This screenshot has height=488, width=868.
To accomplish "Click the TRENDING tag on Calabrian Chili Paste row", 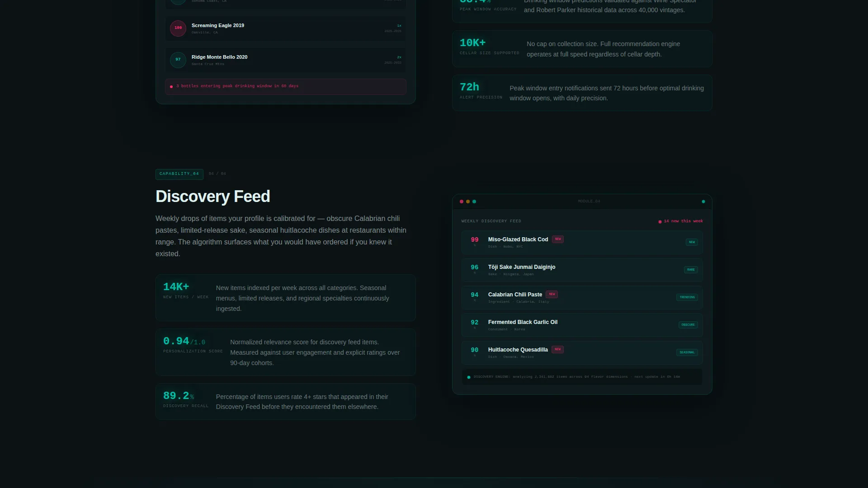I will pyautogui.click(x=687, y=297).
